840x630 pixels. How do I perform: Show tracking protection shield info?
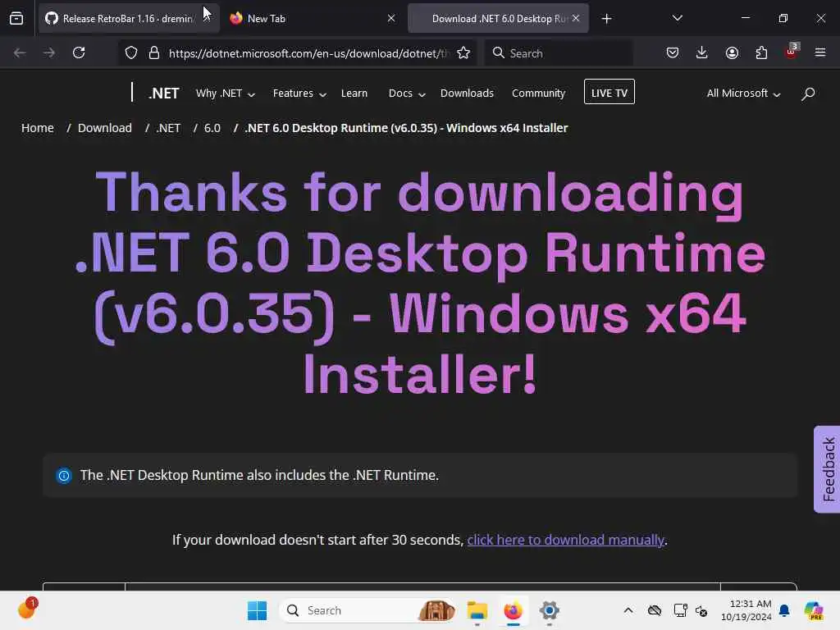(x=131, y=53)
